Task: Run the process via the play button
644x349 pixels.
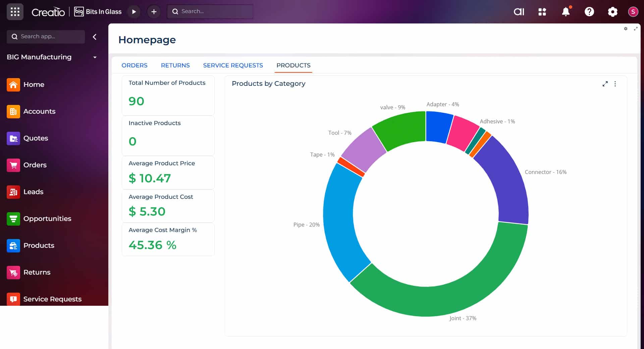Action: [134, 11]
